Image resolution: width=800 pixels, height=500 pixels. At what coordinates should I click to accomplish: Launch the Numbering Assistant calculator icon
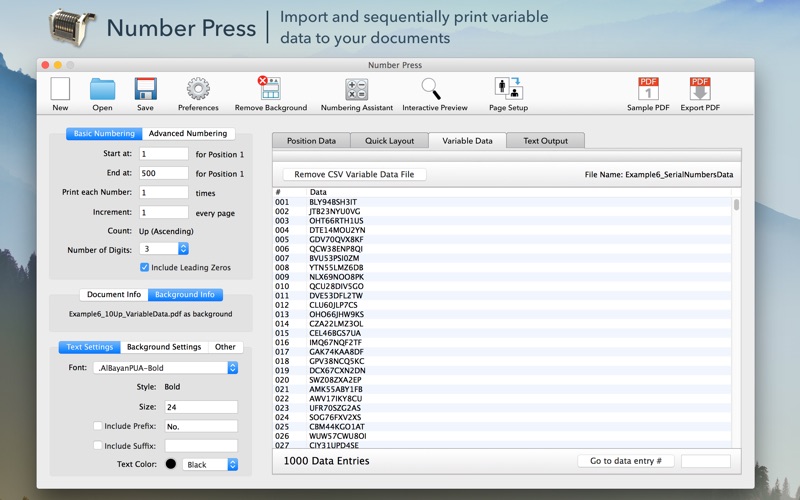(357, 94)
